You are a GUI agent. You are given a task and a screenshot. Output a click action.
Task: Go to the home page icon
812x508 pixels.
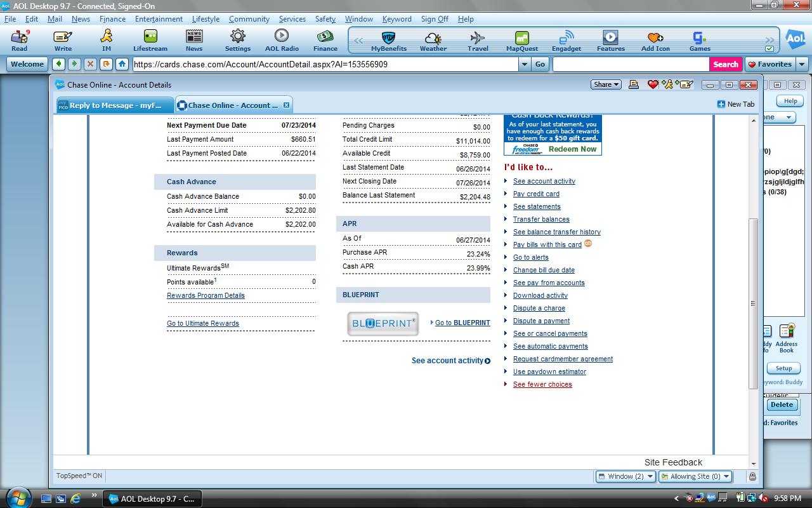point(122,64)
